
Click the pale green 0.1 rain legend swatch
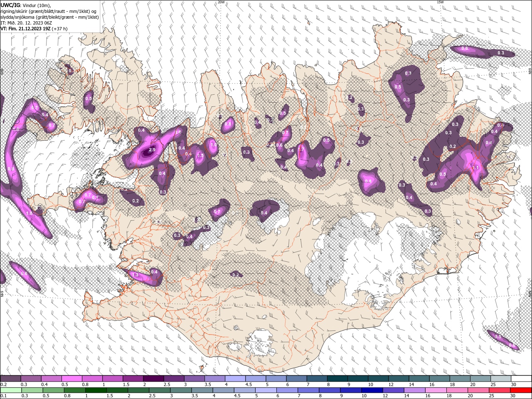11,390
